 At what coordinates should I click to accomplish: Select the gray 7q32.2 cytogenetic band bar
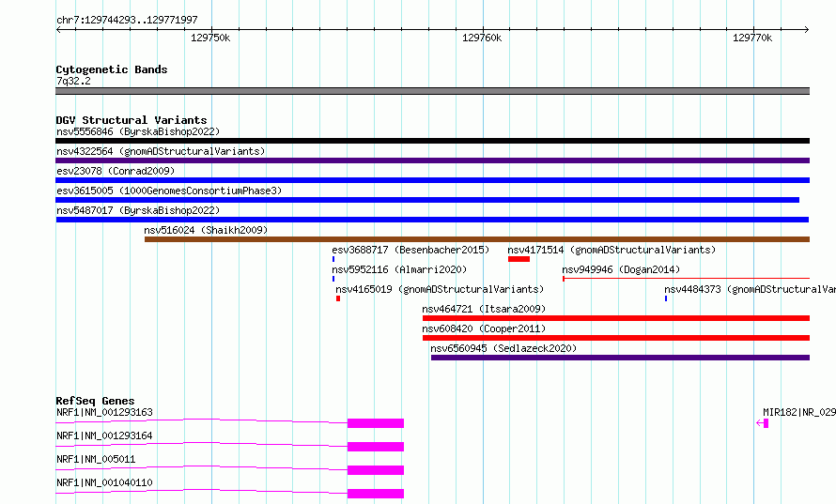point(432,91)
